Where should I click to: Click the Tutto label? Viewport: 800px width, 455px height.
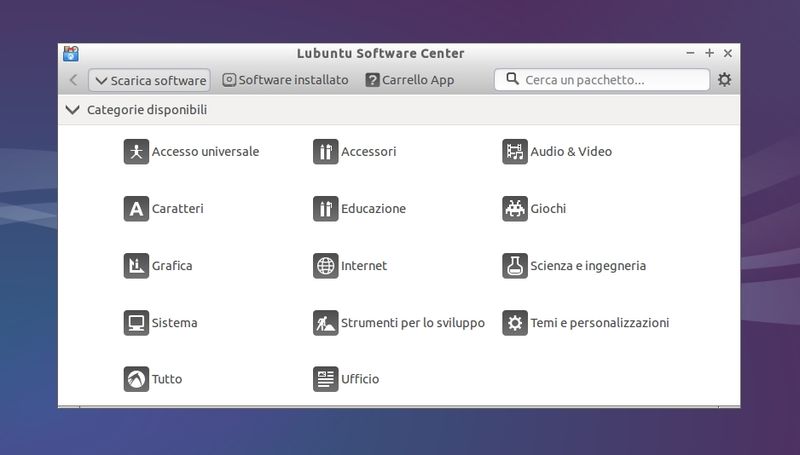(x=167, y=379)
